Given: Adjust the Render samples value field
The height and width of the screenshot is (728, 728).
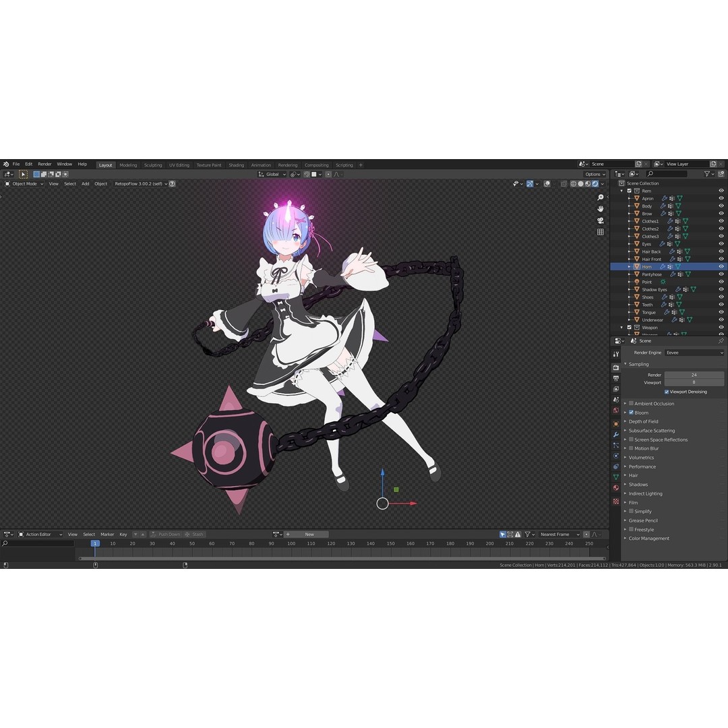Looking at the screenshot, I should tap(694, 375).
